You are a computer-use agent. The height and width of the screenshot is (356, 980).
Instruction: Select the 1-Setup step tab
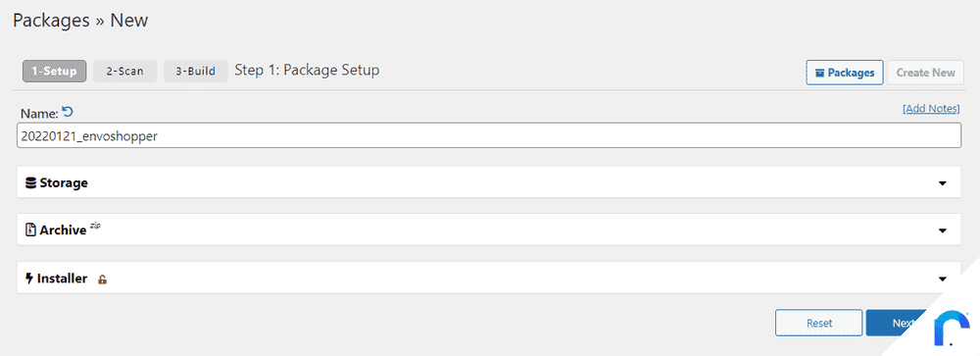point(54,72)
